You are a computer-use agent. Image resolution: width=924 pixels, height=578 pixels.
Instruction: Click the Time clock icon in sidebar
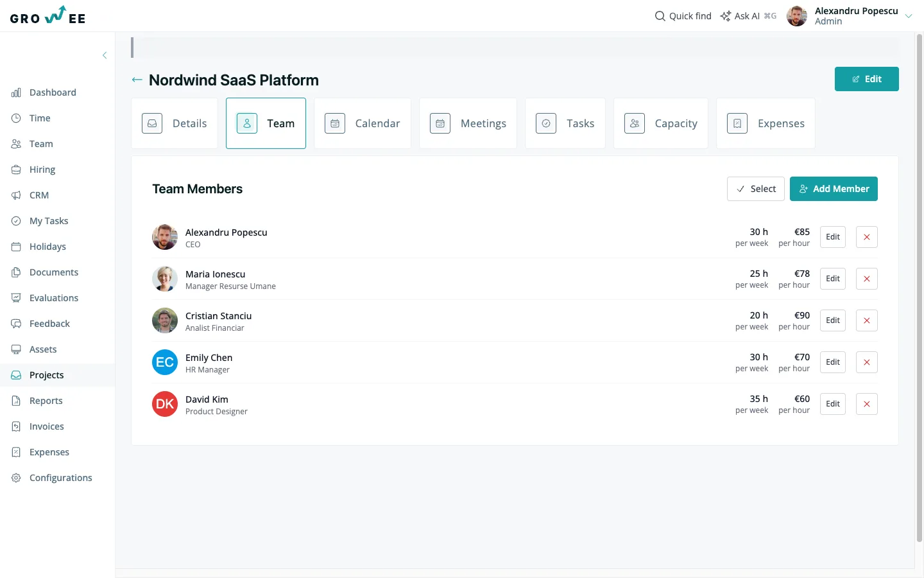16,118
